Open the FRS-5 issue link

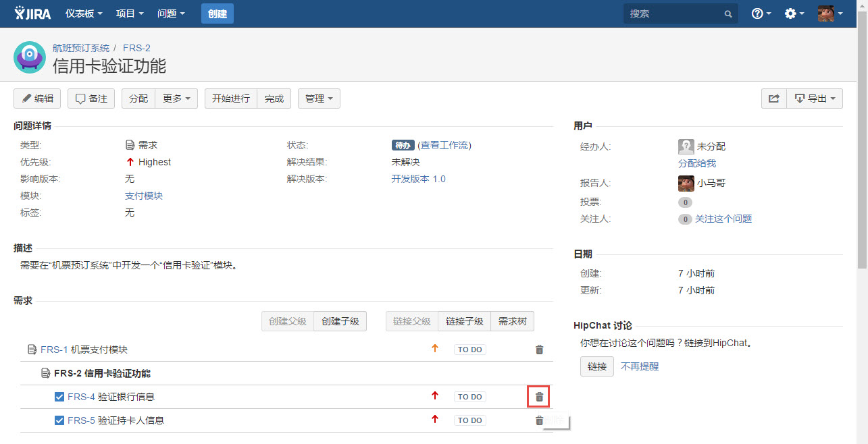[81, 420]
